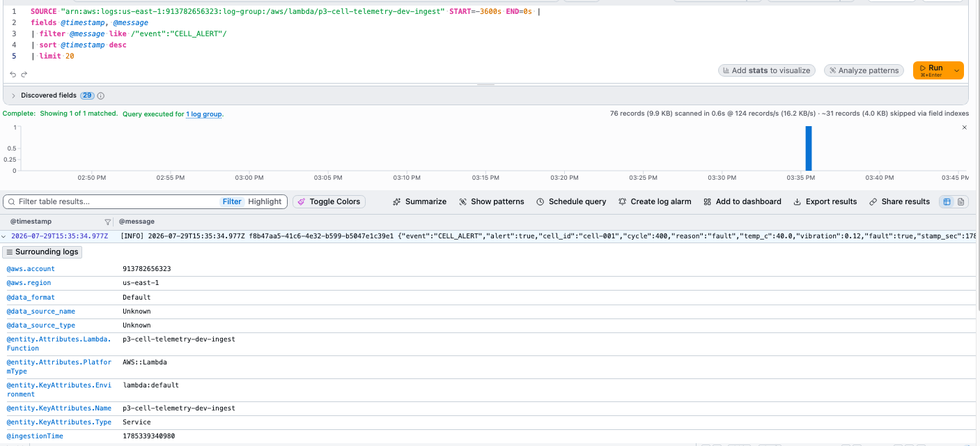Expand the Discovered fields section
980x446 pixels.
coord(13,95)
